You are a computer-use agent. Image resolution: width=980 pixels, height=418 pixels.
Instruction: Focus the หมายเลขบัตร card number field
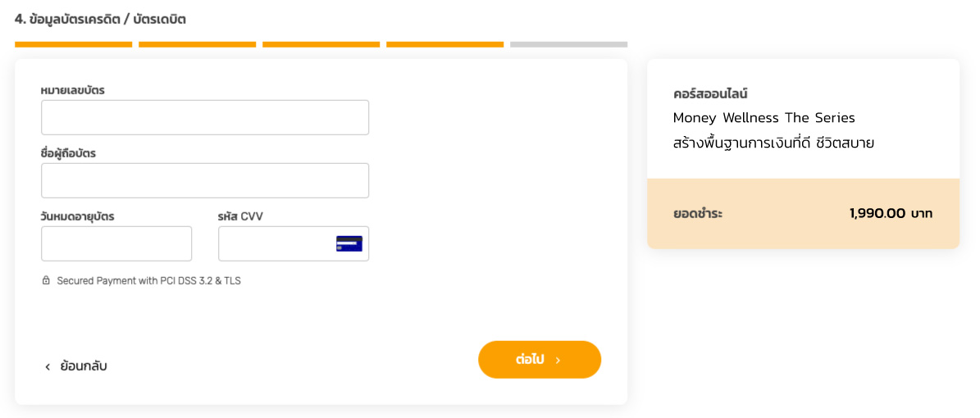point(205,117)
